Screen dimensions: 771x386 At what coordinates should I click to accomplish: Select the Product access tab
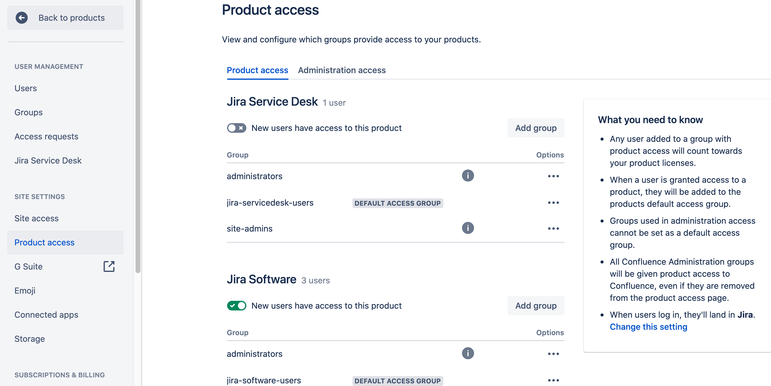[x=257, y=70]
